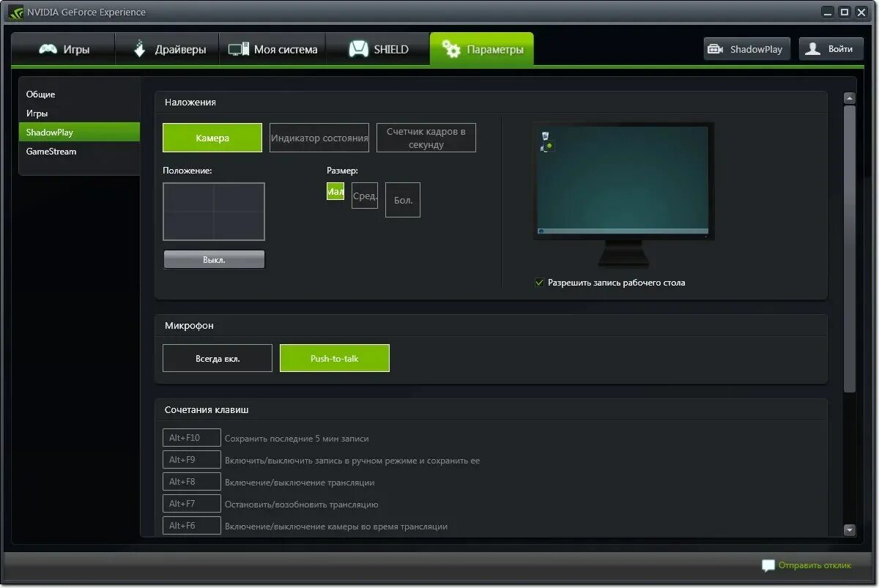This screenshot has height=588, width=879.
Task: Click 'Включение/выключение трансляции' text
Action: coord(300,483)
